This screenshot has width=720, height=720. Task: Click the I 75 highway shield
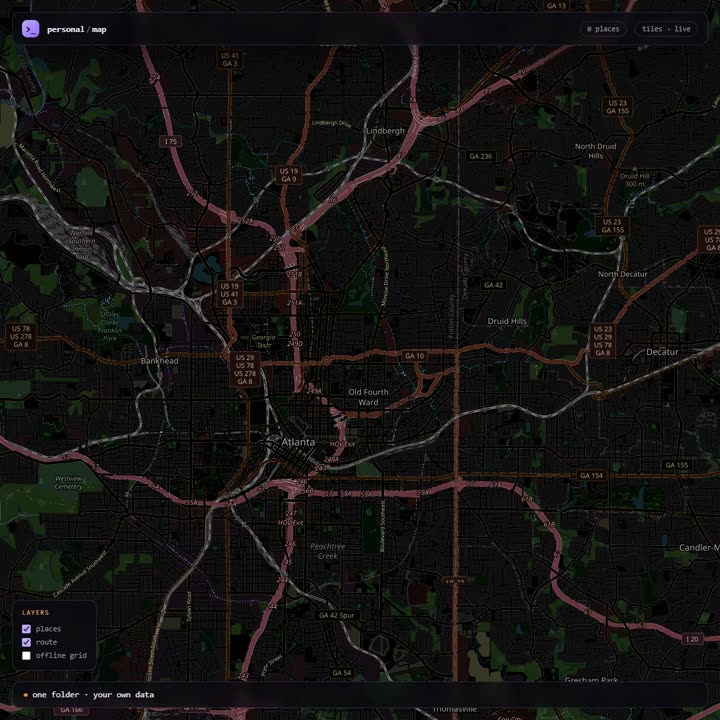tap(170, 141)
